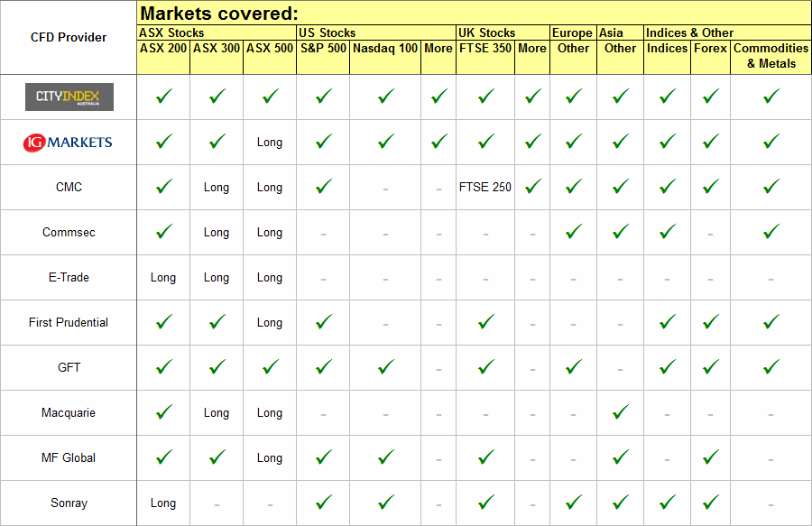Screen dimensions: 812x526
Task: Select the E-Trade provider name
Action: tap(69, 277)
